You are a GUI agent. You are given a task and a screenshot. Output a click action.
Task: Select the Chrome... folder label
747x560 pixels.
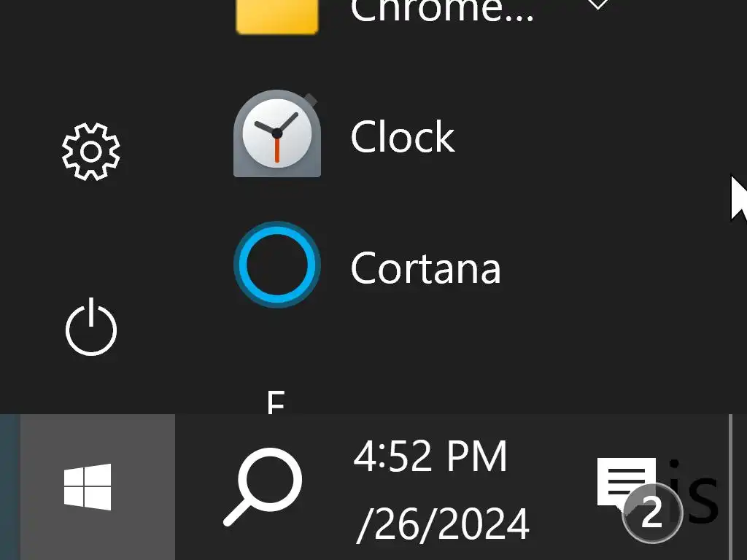click(442, 10)
